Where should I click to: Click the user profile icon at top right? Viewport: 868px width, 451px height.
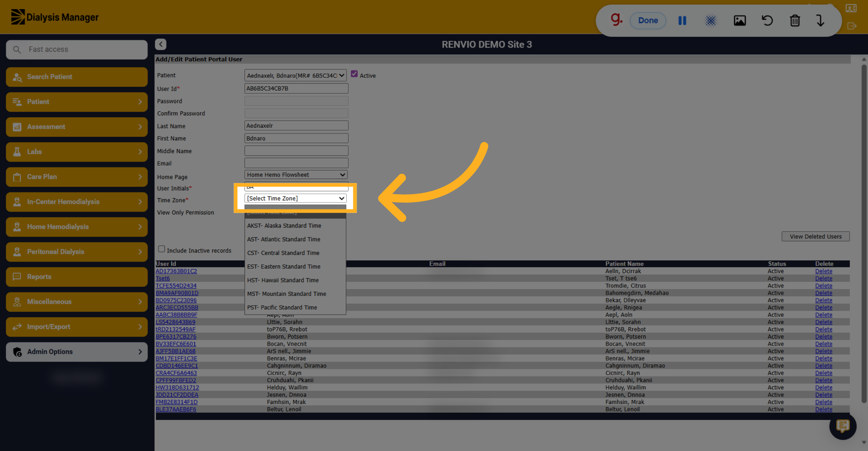[851, 8]
